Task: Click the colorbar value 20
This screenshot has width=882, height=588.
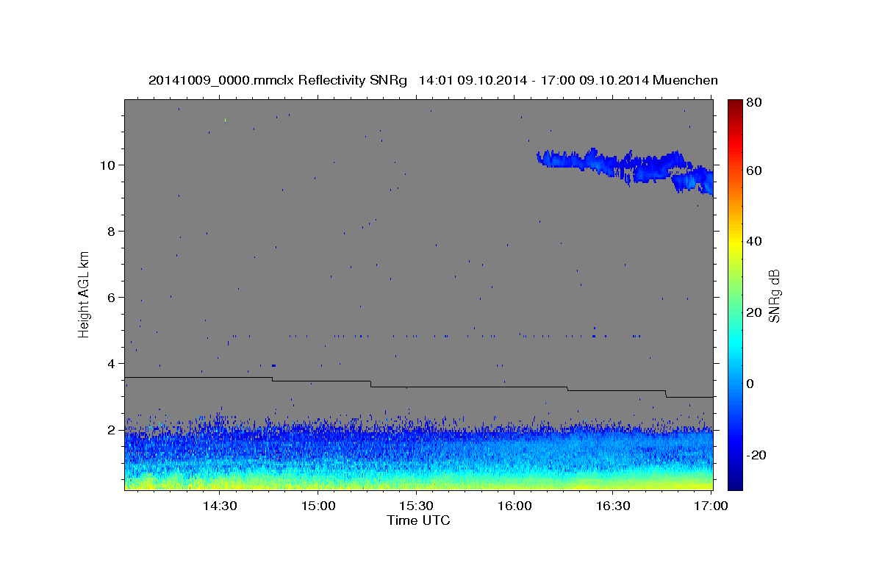Action: [756, 312]
